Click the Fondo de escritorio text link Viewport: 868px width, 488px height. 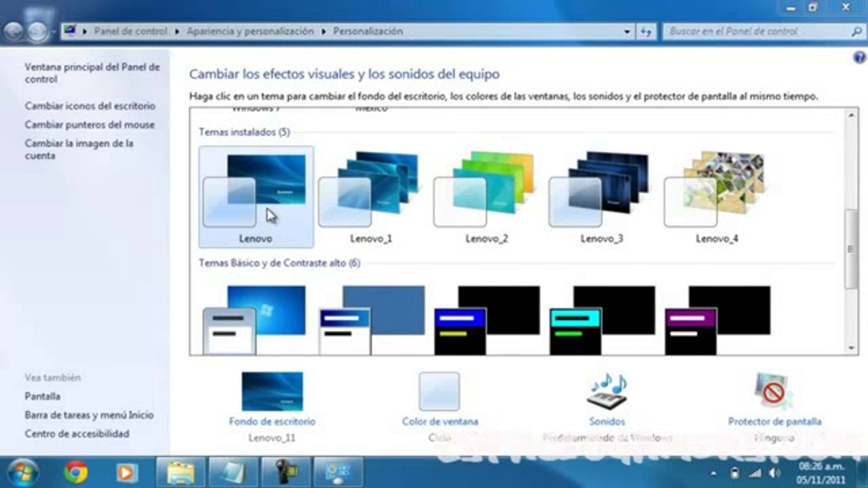click(x=272, y=421)
